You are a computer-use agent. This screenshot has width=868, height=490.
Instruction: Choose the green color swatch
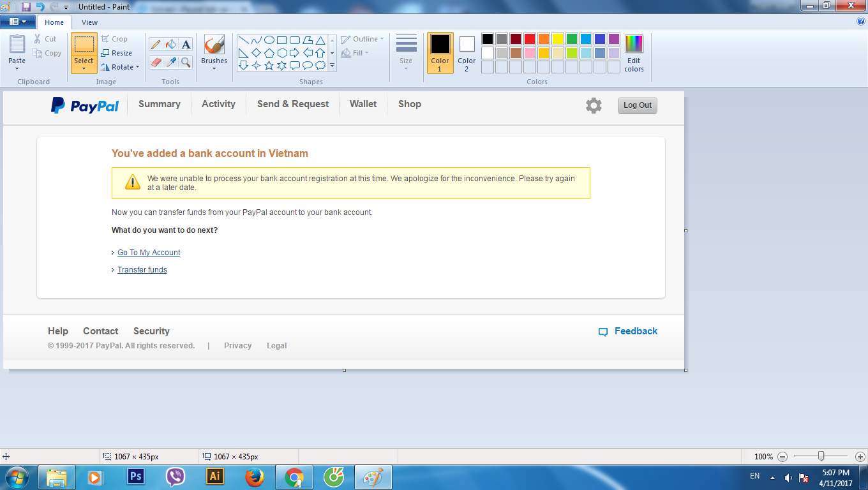(x=571, y=39)
